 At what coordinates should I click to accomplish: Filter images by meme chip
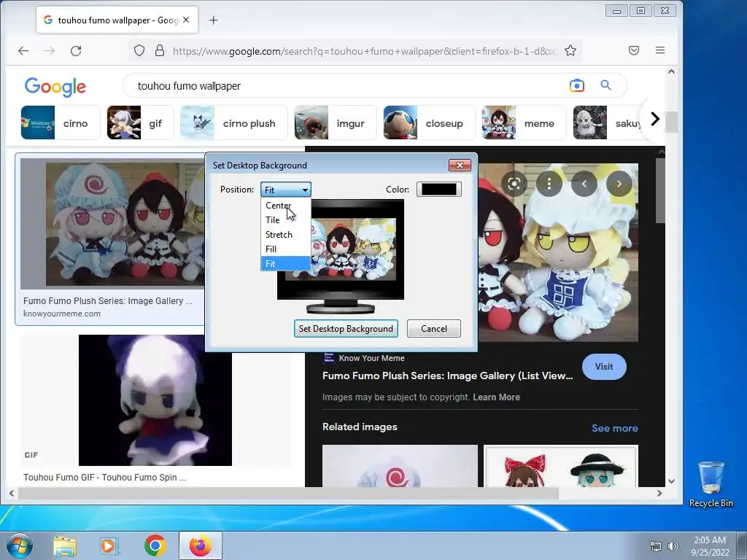pyautogui.click(x=524, y=122)
